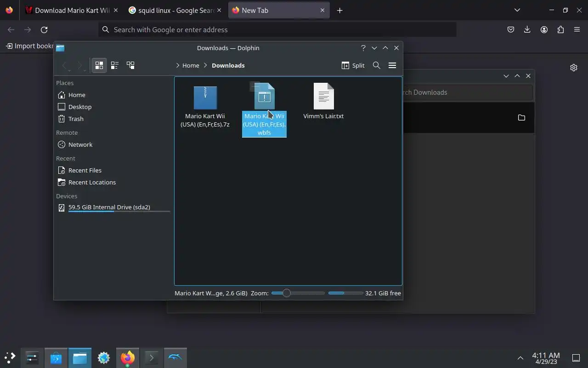
Task: Click the Dolphin window help question mark
Action: pyautogui.click(x=363, y=48)
